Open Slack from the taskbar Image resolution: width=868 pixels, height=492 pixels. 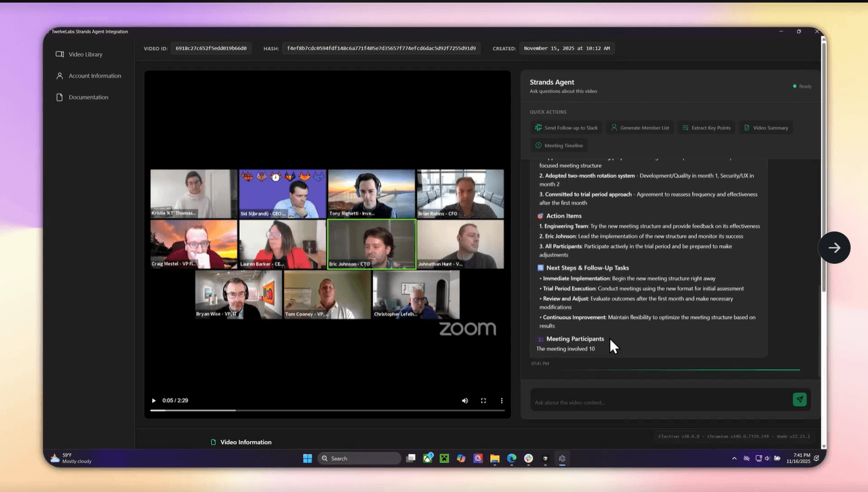click(x=528, y=458)
